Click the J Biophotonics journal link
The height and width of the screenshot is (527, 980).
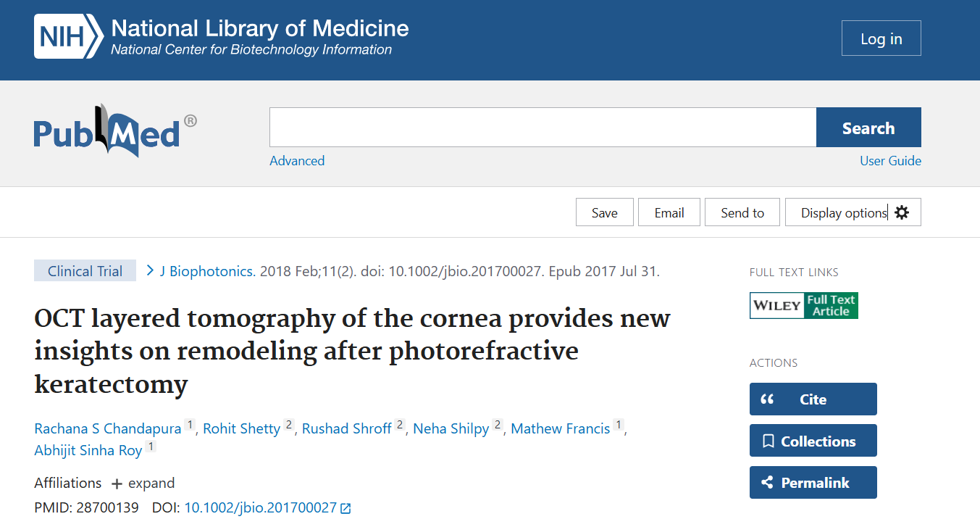click(205, 270)
